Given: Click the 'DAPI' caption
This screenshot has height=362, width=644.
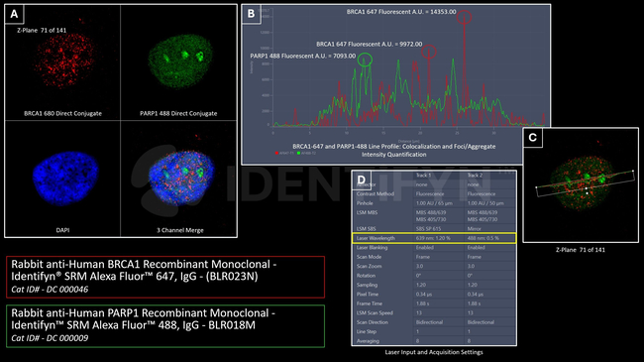Looking at the screenshot, I should [62, 230].
